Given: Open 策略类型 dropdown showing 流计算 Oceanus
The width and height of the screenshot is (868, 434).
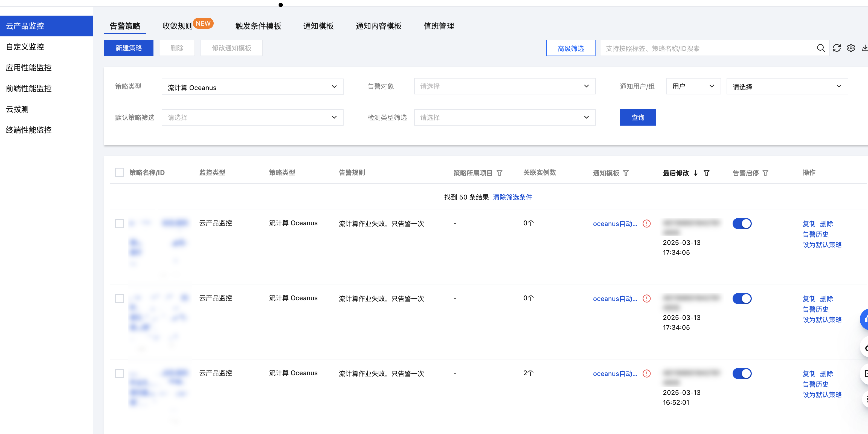Looking at the screenshot, I should [x=252, y=87].
